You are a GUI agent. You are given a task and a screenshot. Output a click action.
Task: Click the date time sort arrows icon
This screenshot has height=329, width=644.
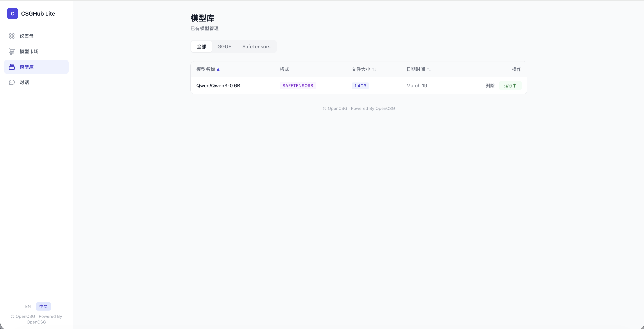click(x=429, y=70)
